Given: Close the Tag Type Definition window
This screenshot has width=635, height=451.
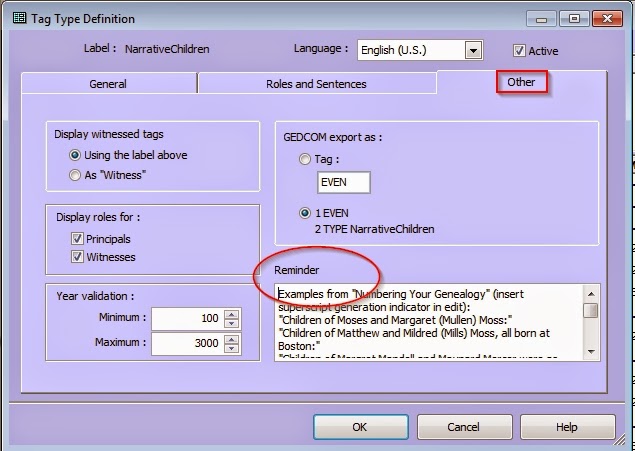Looking at the screenshot, I should [x=607, y=19].
